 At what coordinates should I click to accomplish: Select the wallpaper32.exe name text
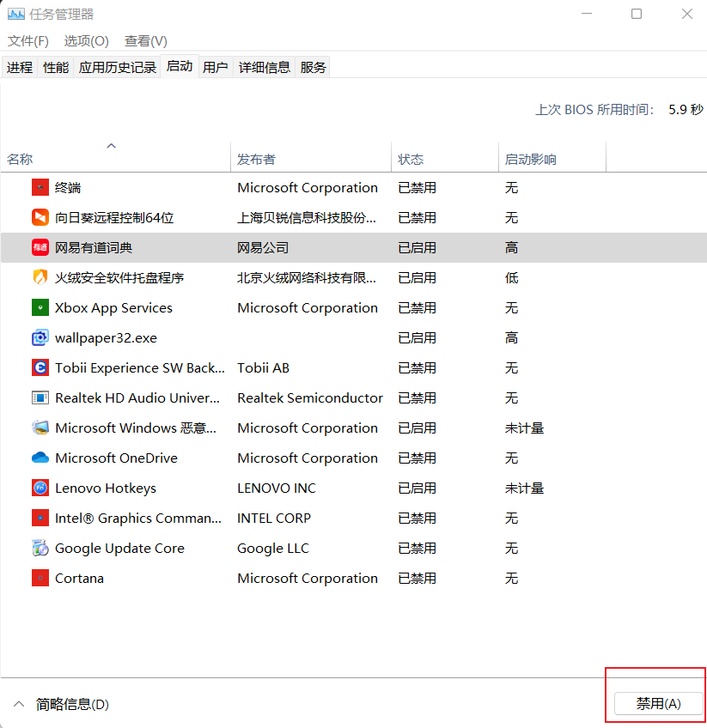[x=106, y=338]
